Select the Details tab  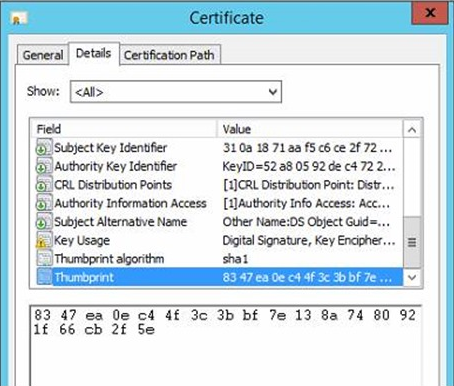(x=94, y=53)
